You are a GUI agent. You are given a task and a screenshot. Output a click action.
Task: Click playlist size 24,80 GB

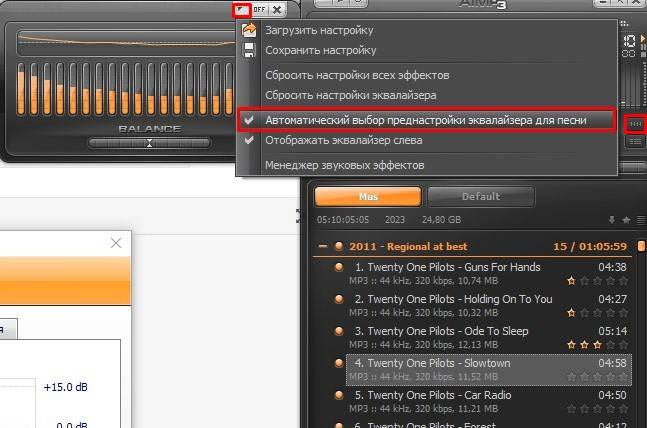(x=441, y=220)
